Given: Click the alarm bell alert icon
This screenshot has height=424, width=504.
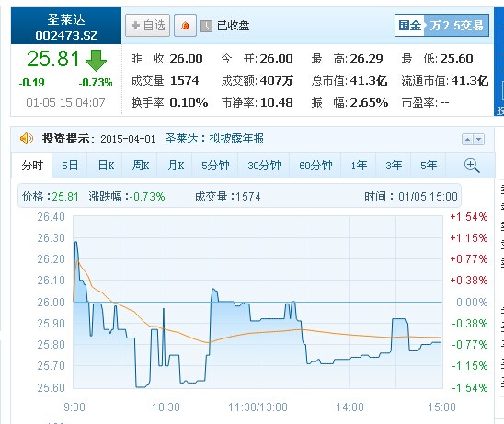Looking at the screenshot, I should click(x=185, y=26).
